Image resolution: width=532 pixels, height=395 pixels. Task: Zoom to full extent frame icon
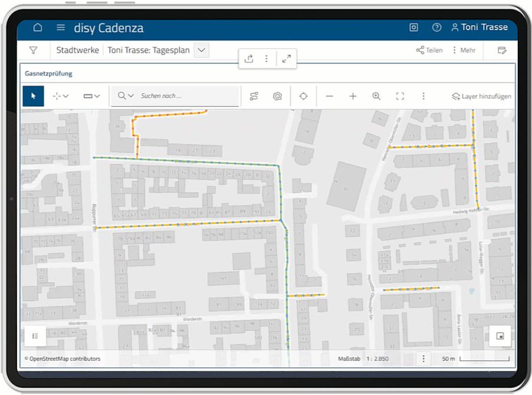[x=400, y=96]
